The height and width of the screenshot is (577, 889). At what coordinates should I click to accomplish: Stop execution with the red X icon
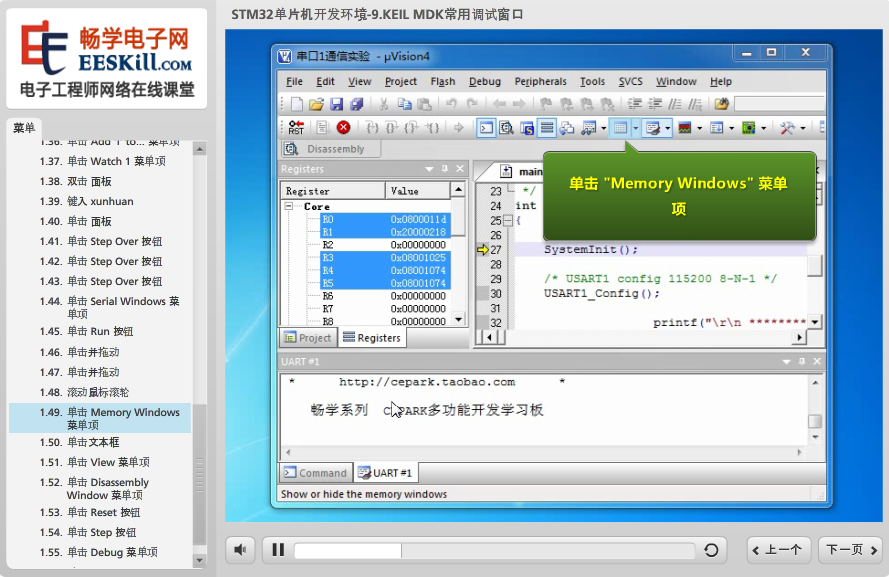point(343,128)
